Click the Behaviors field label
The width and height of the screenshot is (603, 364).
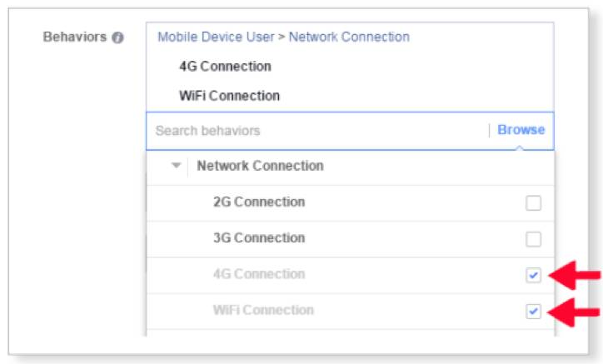point(75,37)
